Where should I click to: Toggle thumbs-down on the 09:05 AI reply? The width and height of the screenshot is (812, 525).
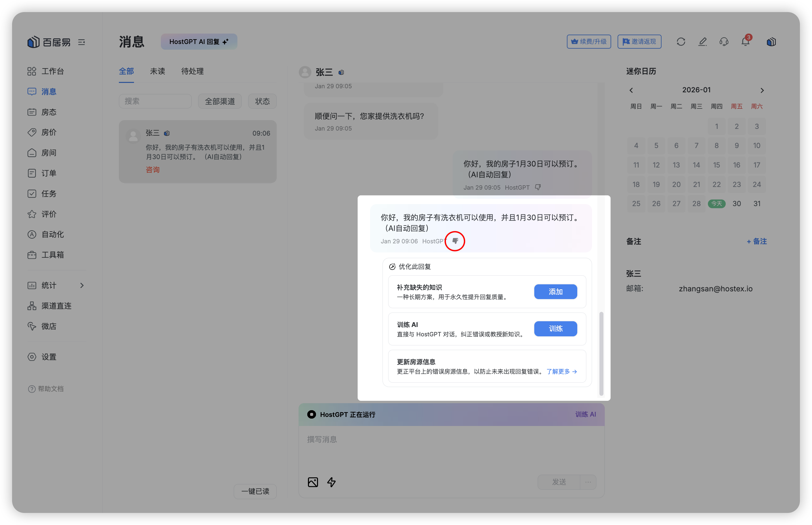pyautogui.click(x=538, y=187)
